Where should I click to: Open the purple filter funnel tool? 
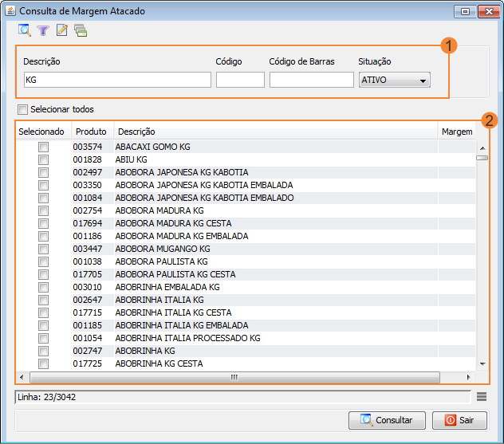click(43, 30)
